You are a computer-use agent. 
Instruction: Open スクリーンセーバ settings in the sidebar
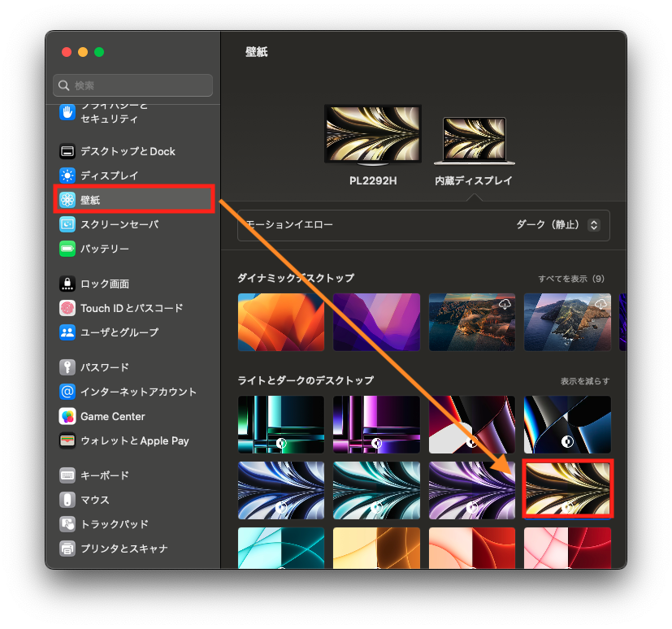pos(109,224)
